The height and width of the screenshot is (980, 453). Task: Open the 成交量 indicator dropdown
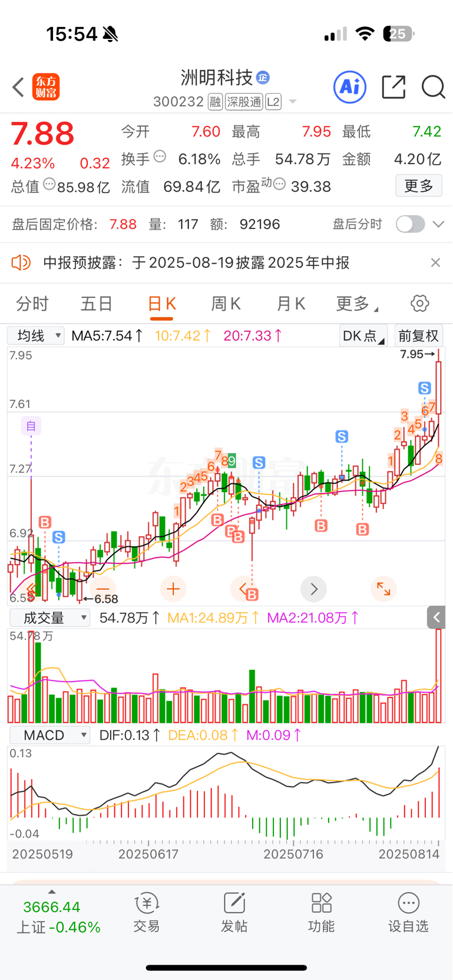[x=50, y=618]
